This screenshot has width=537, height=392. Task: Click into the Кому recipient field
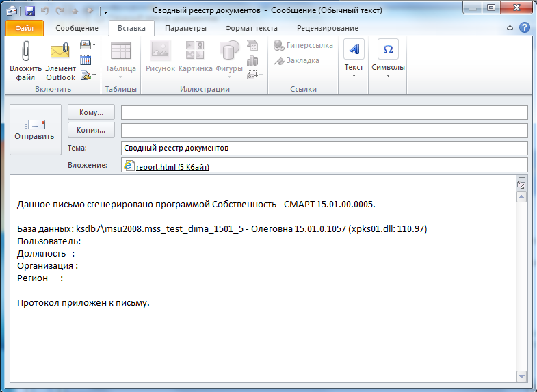pos(324,112)
